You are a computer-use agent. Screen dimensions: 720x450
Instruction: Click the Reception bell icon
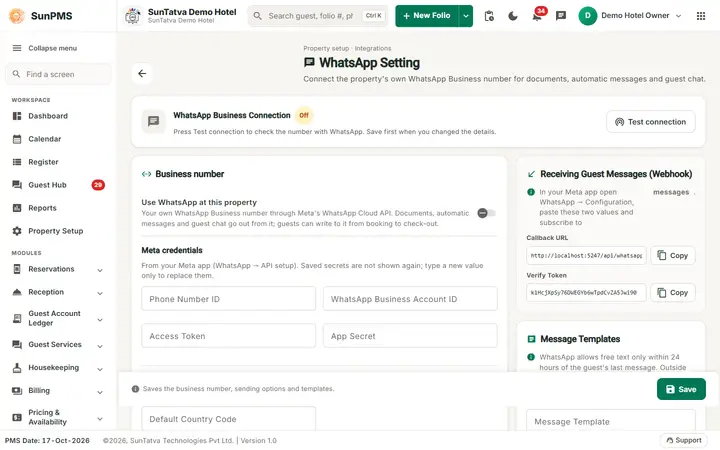pyautogui.click(x=17, y=292)
